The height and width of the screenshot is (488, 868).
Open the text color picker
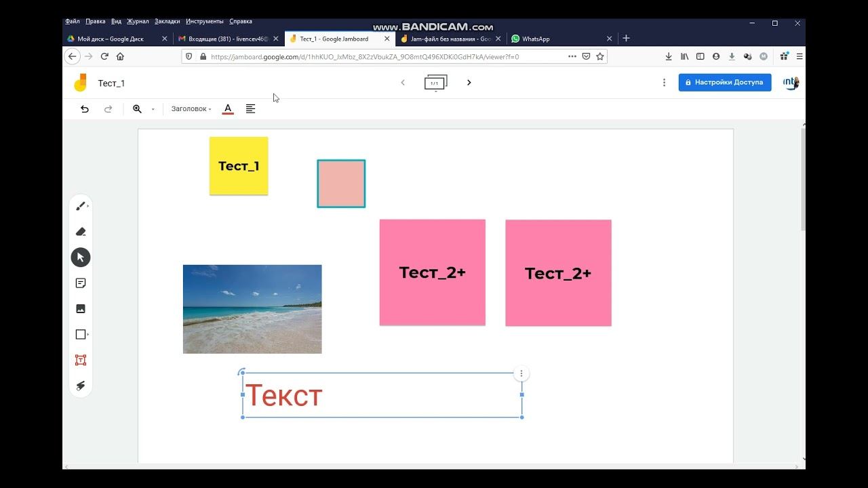point(228,109)
